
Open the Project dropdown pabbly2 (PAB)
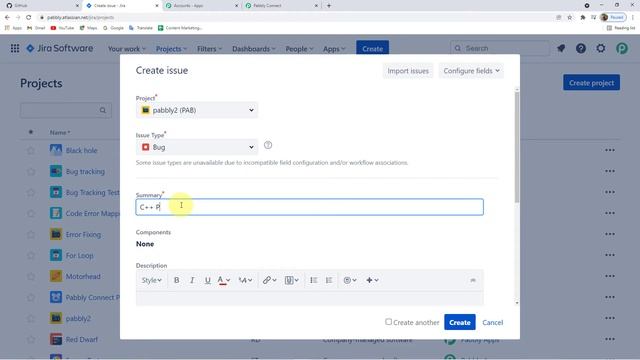197,110
